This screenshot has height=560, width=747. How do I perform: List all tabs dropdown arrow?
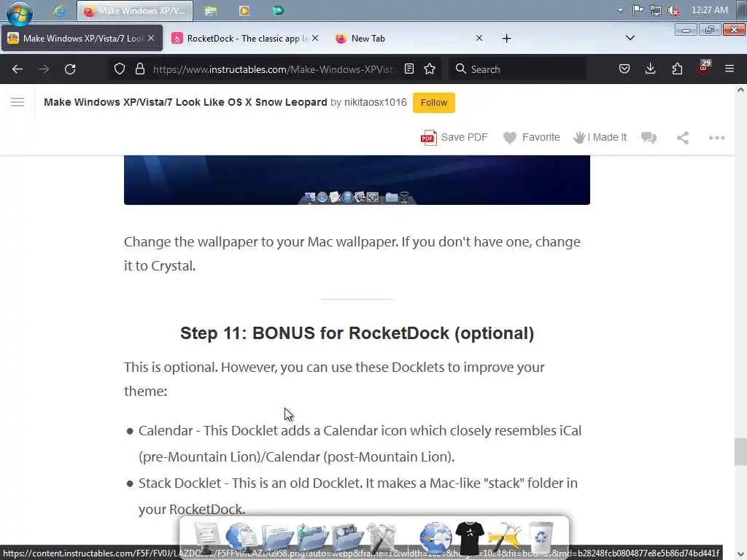(630, 38)
